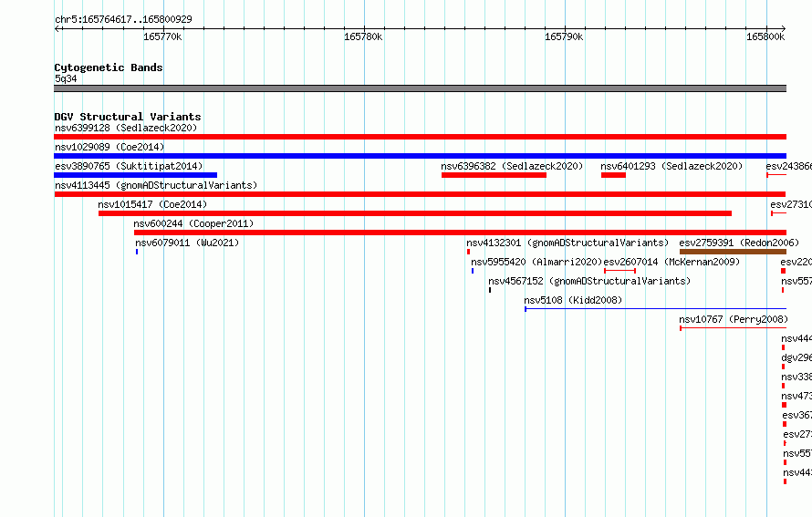The width and height of the screenshot is (812, 517).
Task: Select nsv1015417 (Coe2014) label
Action: [152, 204]
